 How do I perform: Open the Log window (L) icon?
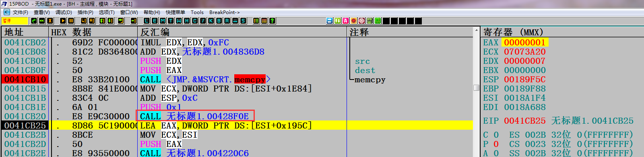point(147,20)
